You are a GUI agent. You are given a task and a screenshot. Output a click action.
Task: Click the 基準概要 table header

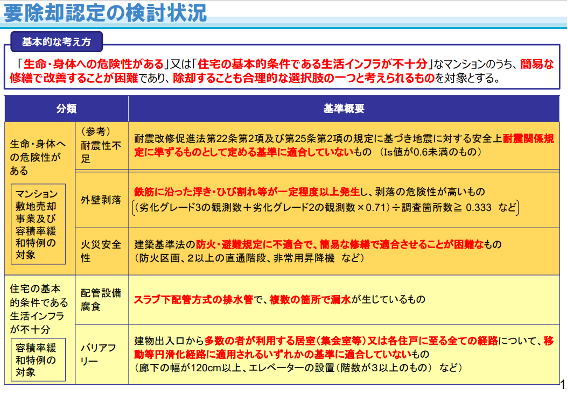[x=344, y=109]
